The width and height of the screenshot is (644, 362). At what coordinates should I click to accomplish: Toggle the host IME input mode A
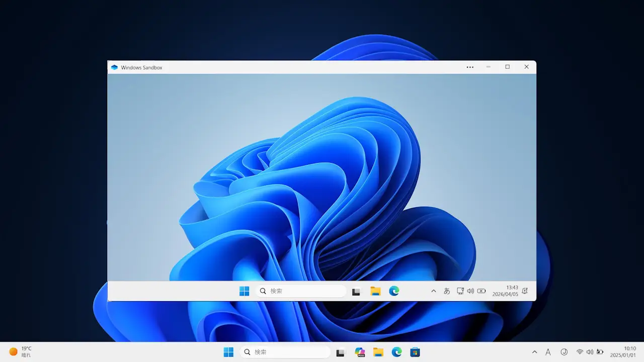point(548,352)
